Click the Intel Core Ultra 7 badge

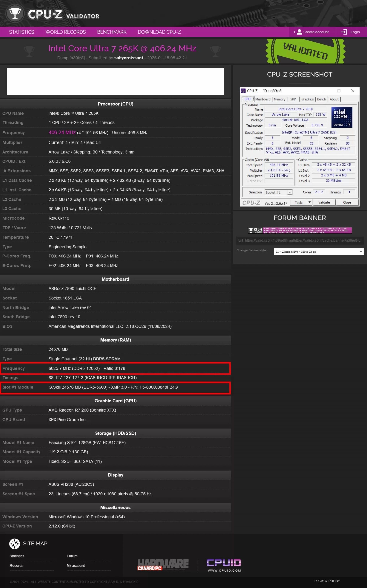342,117
